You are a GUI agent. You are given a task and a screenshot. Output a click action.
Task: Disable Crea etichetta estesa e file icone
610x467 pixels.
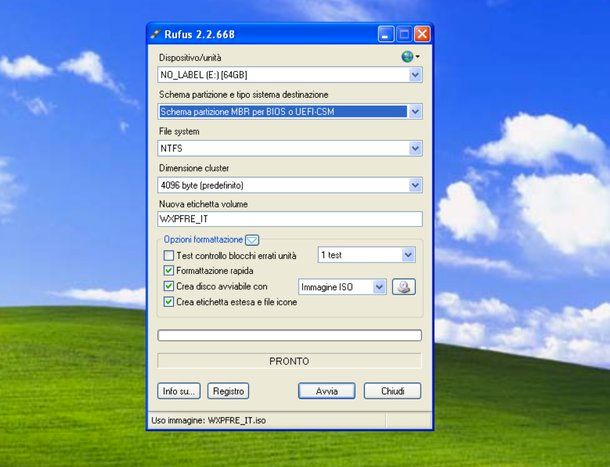[x=168, y=302]
